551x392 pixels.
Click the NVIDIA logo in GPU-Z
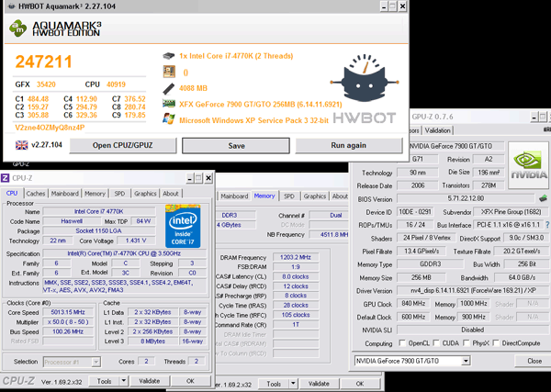pyautogui.click(x=528, y=164)
